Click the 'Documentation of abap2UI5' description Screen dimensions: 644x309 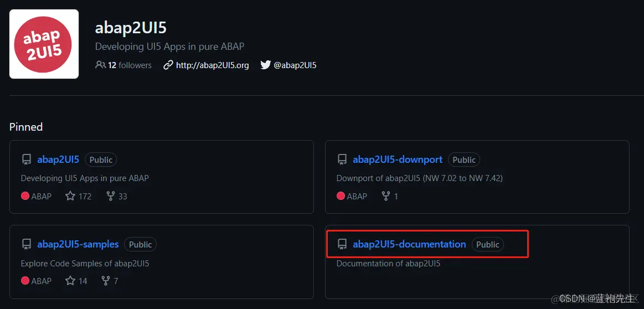coord(388,264)
